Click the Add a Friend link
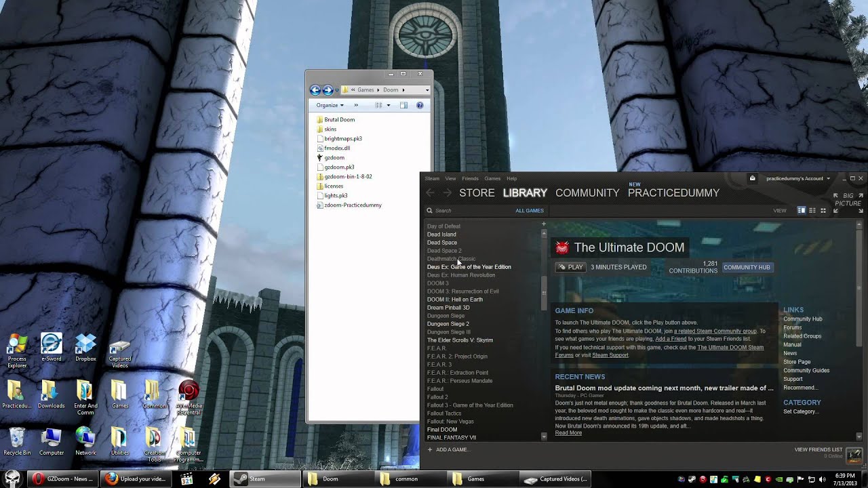Screen dimensions: 868x488 [671, 339]
